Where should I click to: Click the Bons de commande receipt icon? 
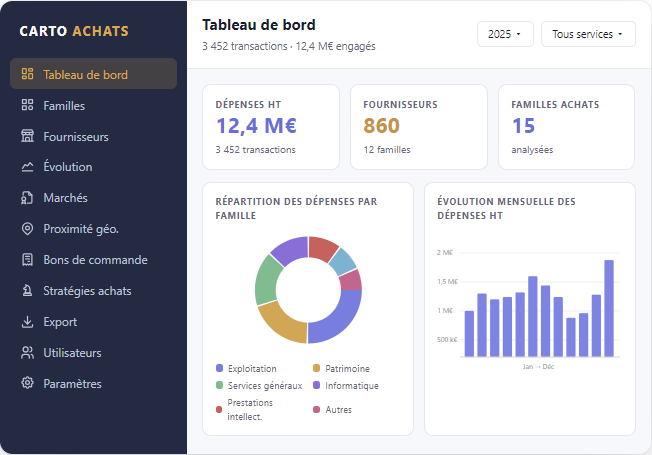27,260
